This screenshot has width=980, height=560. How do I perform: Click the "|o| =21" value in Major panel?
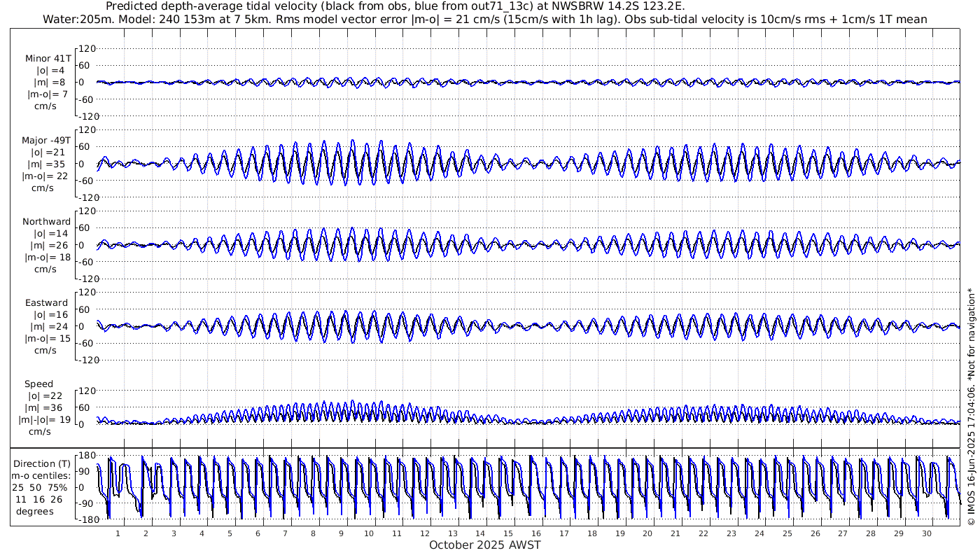click(x=48, y=153)
